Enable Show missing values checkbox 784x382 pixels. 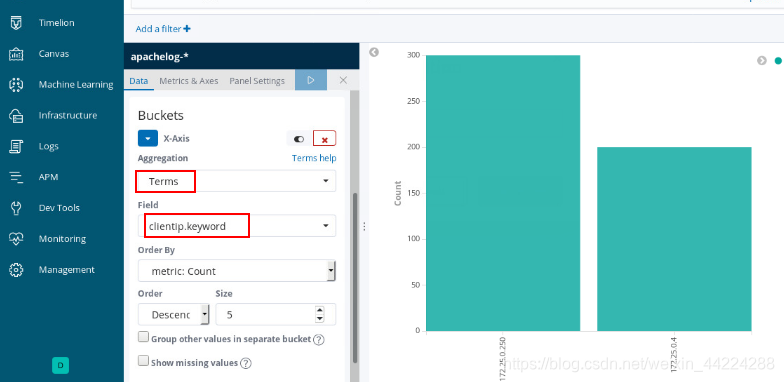tap(144, 360)
